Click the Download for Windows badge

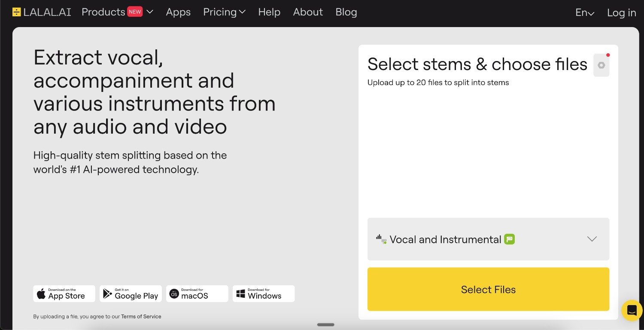click(264, 293)
